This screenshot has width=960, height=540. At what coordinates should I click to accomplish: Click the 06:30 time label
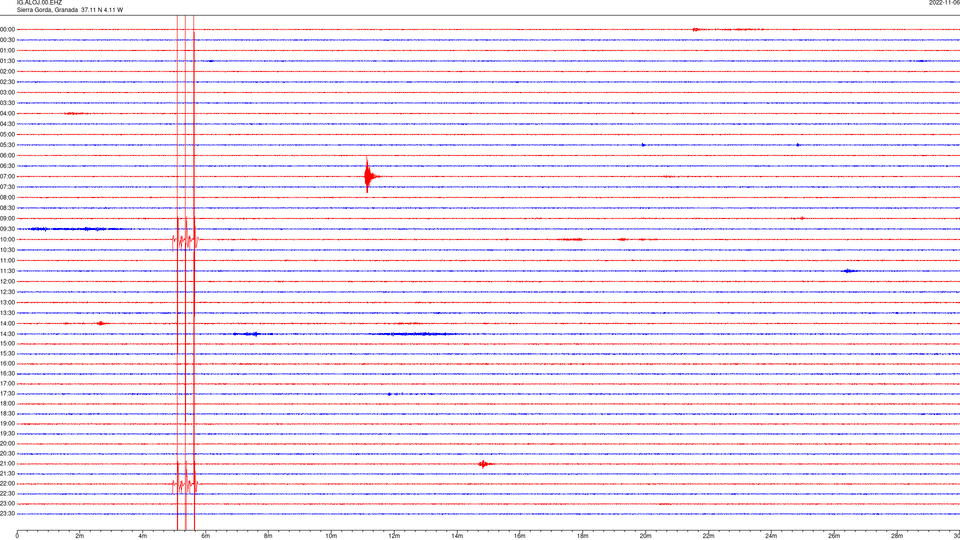pos(8,166)
